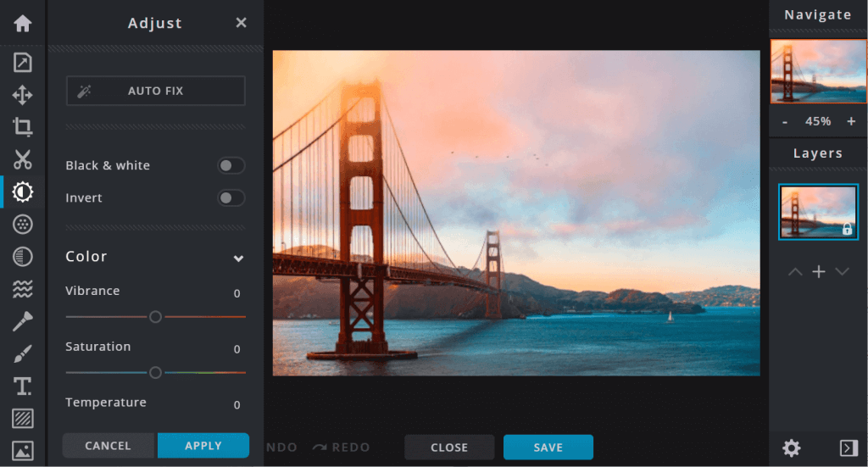Zoom in with the plus button

[851, 121]
